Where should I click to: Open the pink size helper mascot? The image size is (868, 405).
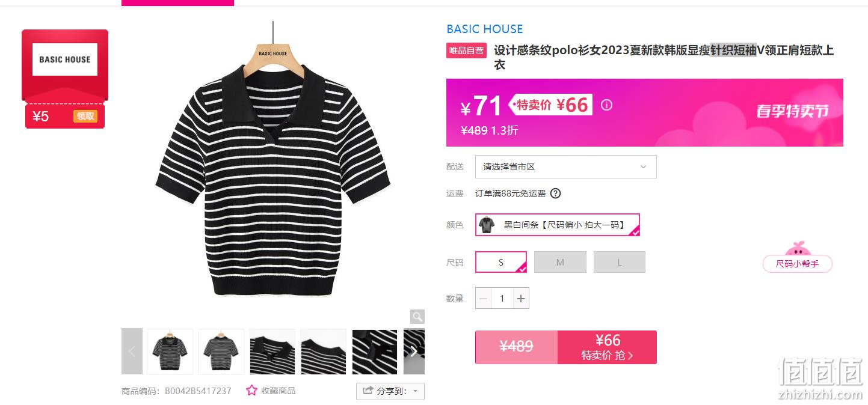tap(798, 257)
